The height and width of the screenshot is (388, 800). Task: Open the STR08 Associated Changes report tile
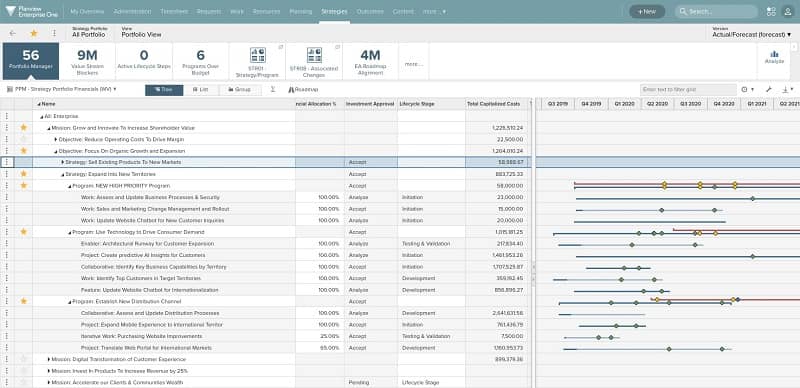(314, 62)
